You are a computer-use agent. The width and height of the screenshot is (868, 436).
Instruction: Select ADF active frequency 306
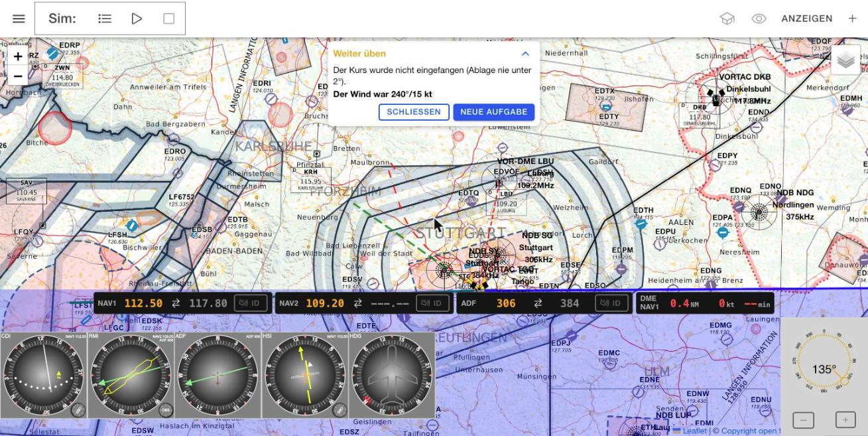[x=506, y=303]
